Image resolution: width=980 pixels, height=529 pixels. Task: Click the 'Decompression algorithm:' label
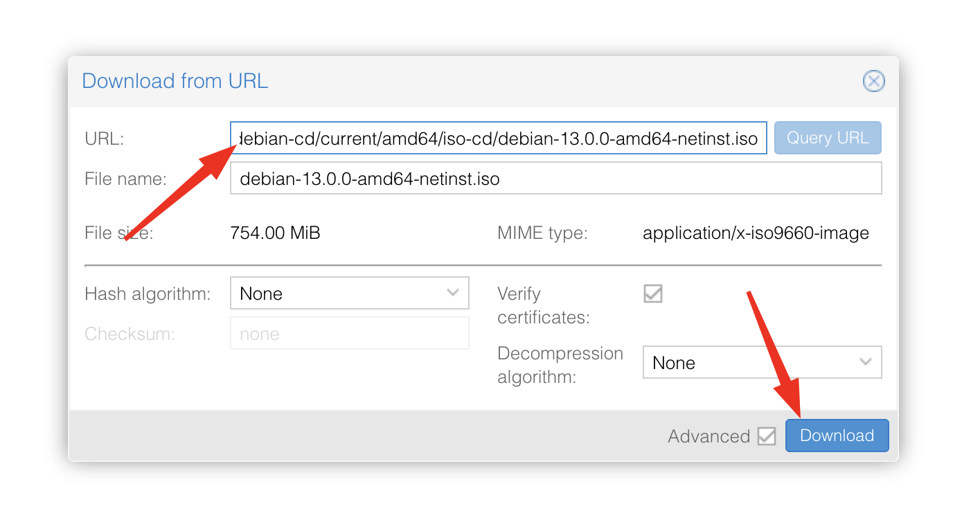560,365
